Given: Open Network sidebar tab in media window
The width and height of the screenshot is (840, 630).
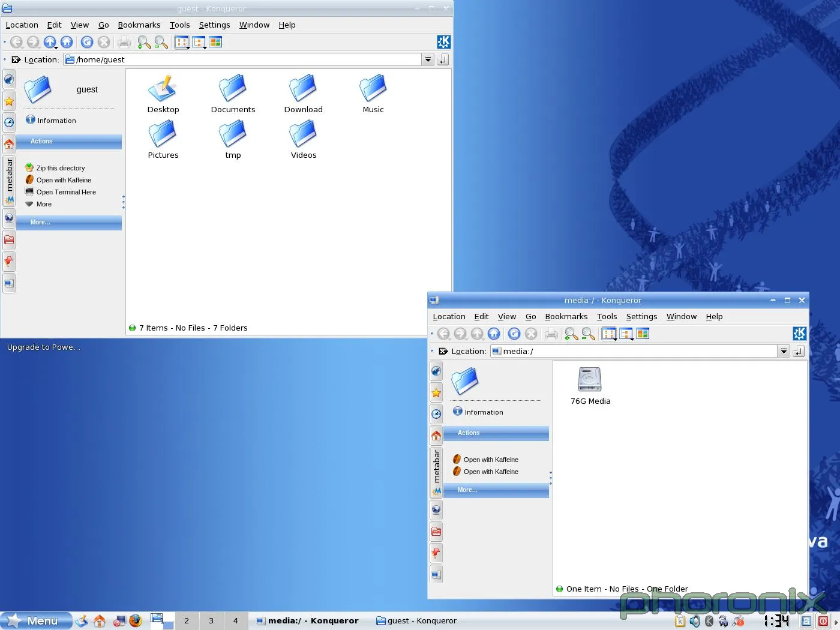Looking at the screenshot, I should tap(436, 510).
